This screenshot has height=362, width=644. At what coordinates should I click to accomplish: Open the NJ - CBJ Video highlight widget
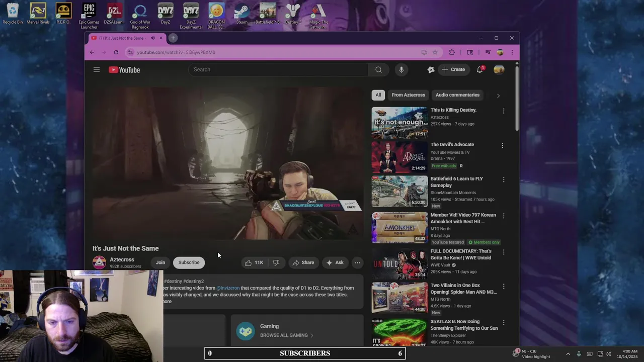coord(531,354)
